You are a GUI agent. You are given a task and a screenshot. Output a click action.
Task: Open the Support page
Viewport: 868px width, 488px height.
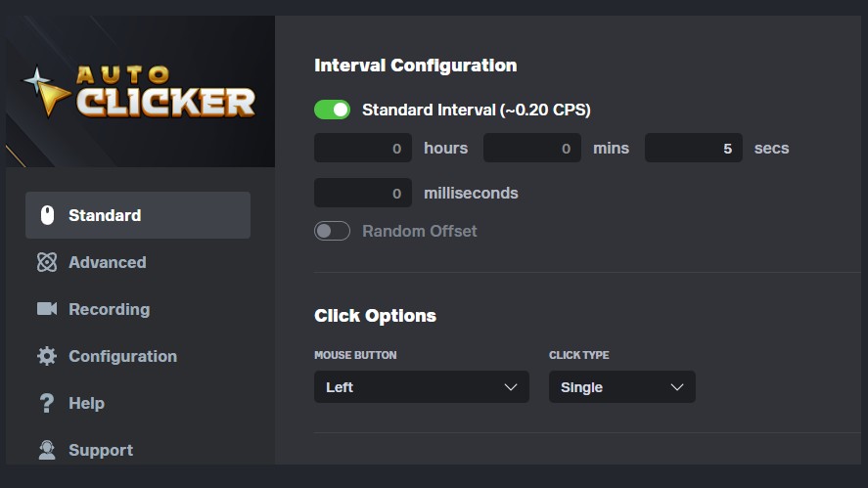[x=138, y=450]
